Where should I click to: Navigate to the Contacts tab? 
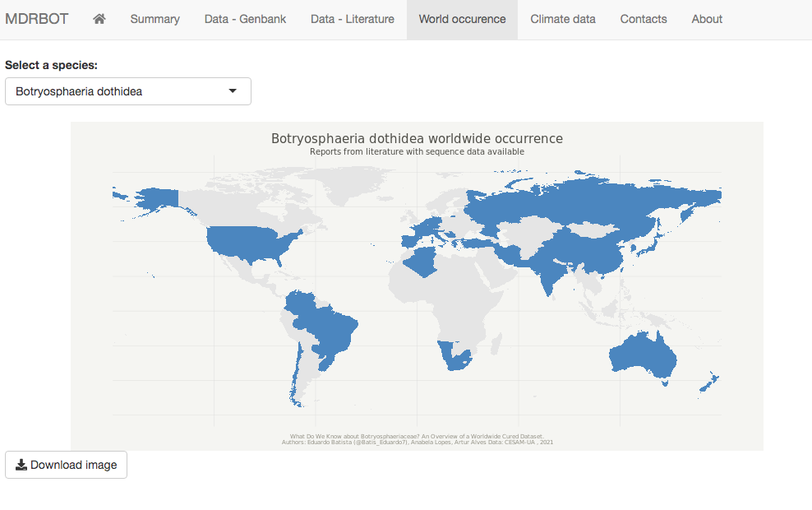point(644,19)
